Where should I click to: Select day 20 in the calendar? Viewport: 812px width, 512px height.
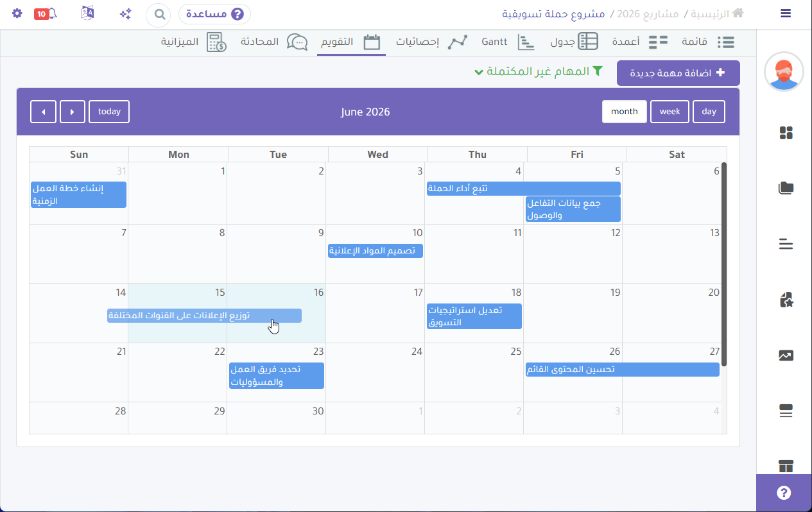pos(672,313)
